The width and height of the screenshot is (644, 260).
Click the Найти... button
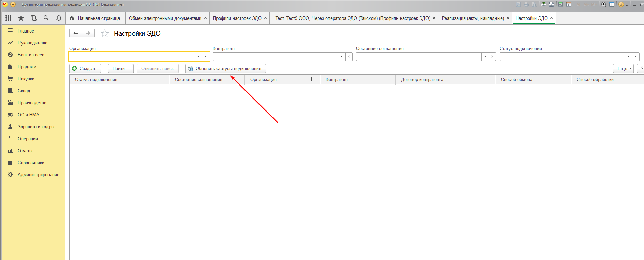click(x=121, y=68)
